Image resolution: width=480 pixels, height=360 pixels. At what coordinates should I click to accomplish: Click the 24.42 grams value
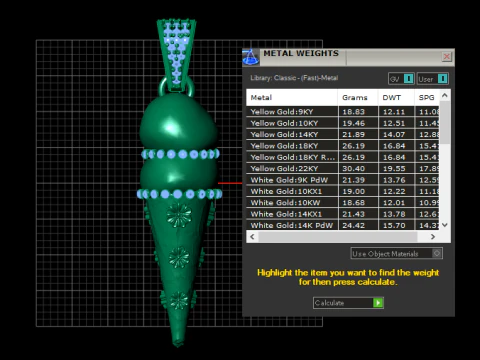(x=354, y=226)
